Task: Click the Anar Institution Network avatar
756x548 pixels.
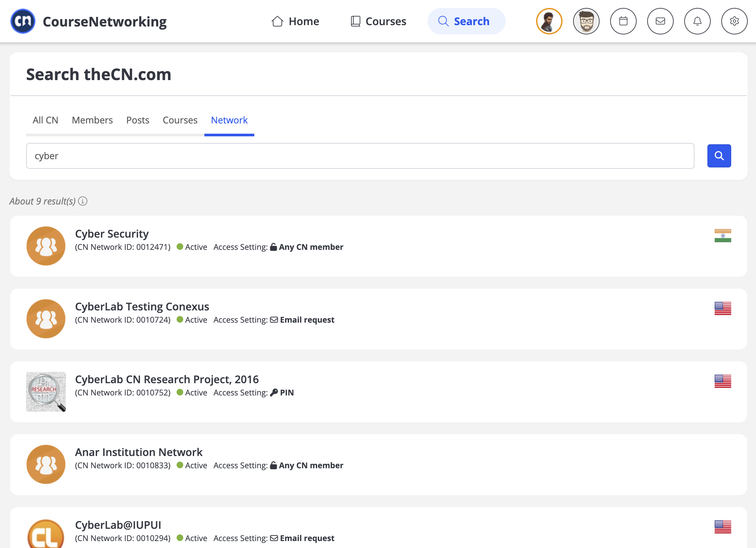Action: (46, 464)
